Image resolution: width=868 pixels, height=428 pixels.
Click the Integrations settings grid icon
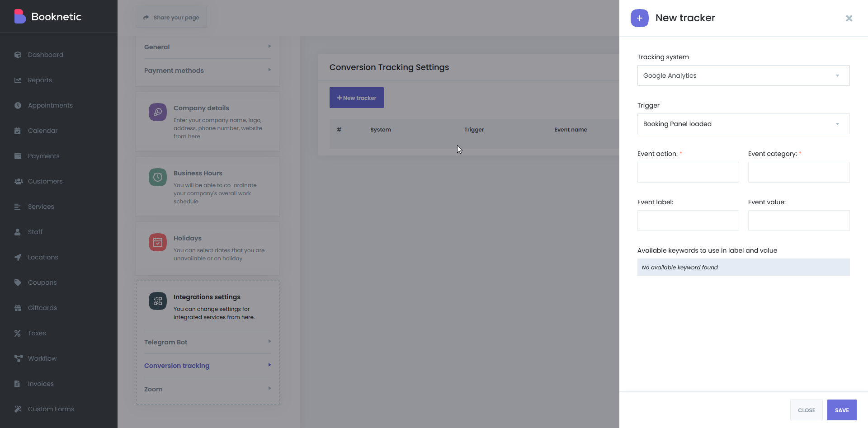pos(157,301)
